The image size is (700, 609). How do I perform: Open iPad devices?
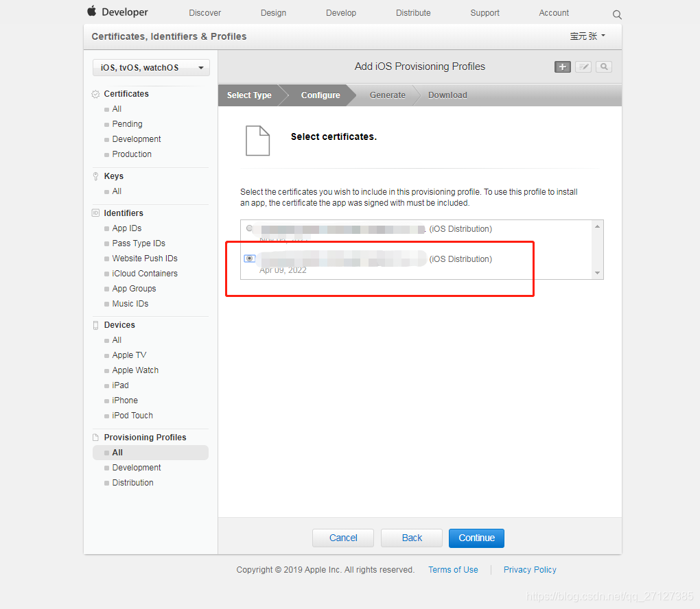click(121, 385)
